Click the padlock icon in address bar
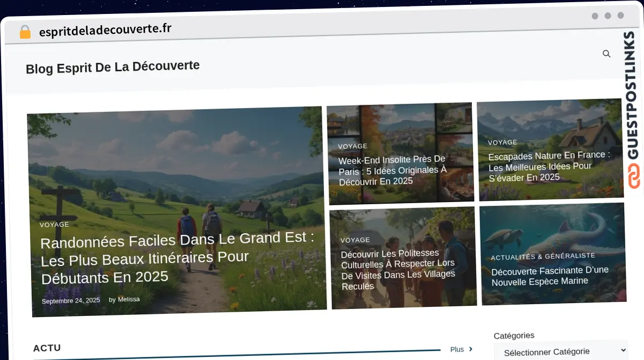The width and height of the screenshot is (644, 360). point(25,32)
